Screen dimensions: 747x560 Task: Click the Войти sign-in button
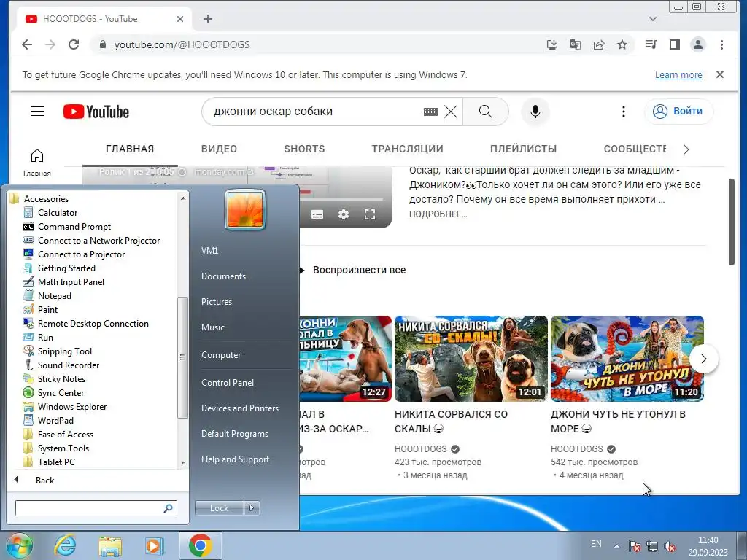[x=679, y=112]
